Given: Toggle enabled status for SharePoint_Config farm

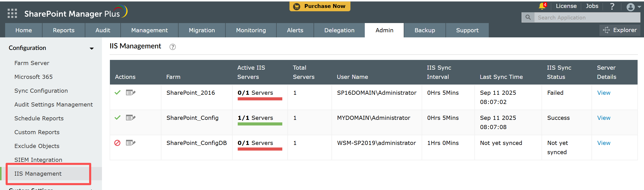Looking at the screenshot, I should pyautogui.click(x=118, y=118).
